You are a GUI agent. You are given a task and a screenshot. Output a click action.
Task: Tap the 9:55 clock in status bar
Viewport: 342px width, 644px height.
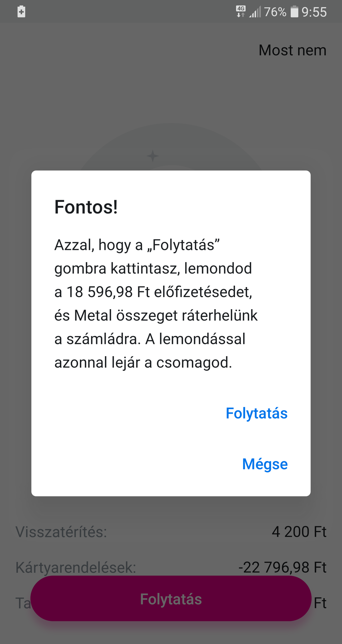pyautogui.click(x=314, y=12)
